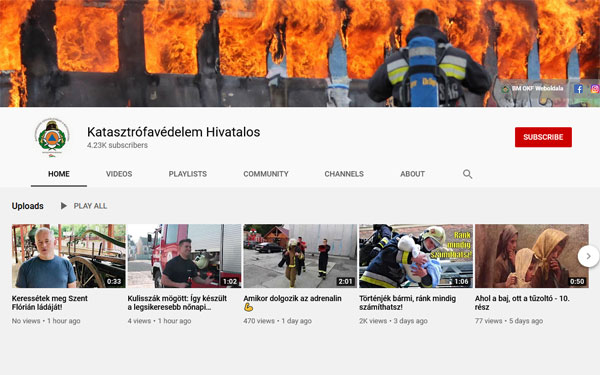The width and height of the screenshot is (600, 375).
Task: Subscribe to the channel
Action: coord(543,137)
